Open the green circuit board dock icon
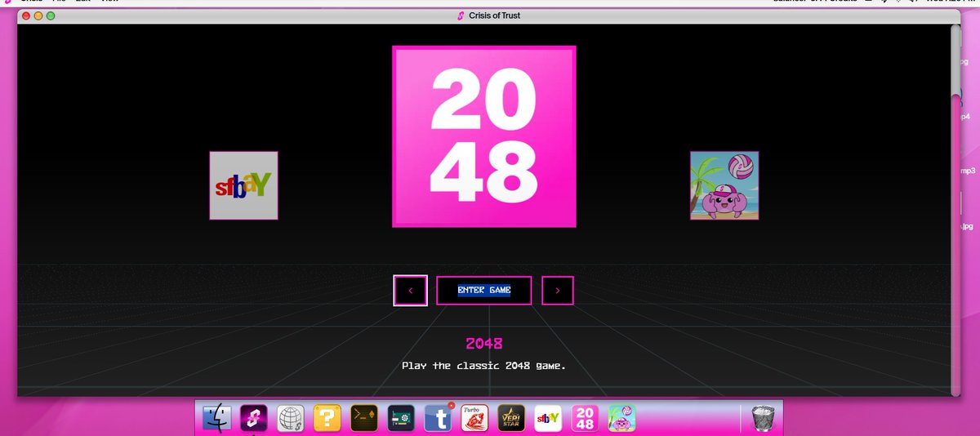Image resolution: width=980 pixels, height=436 pixels. 400,418
